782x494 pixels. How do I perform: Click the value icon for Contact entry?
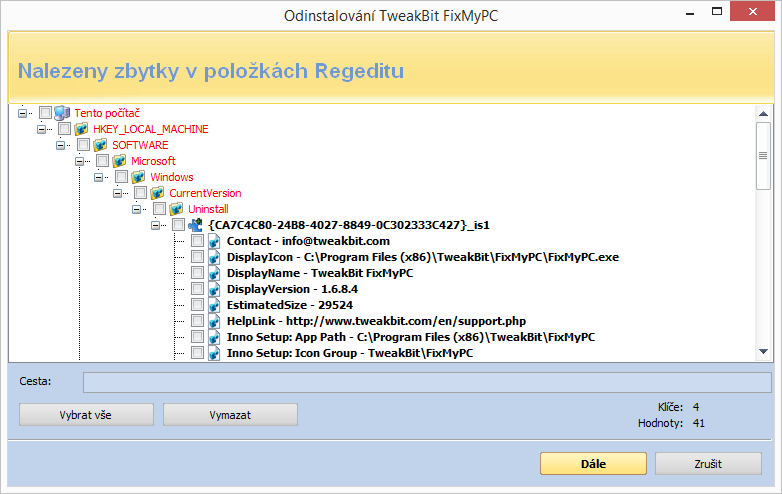coord(214,241)
